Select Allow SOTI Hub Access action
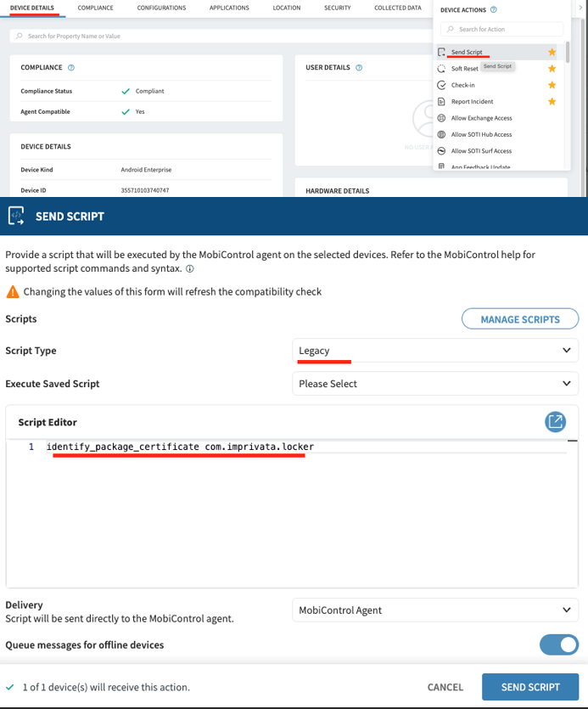The image size is (588, 709). (481, 134)
